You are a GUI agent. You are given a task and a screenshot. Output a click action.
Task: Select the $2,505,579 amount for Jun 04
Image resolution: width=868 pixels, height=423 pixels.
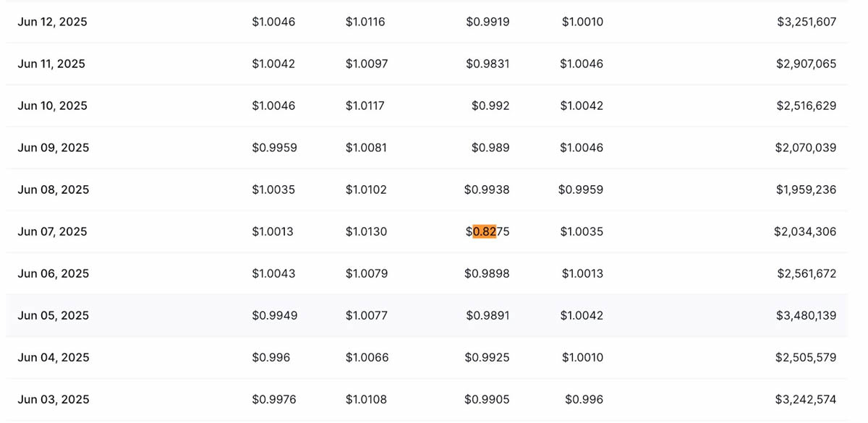[806, 357]
